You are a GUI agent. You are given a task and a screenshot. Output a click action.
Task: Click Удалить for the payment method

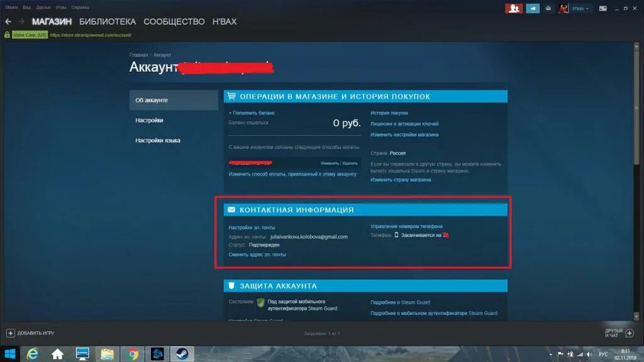point(350,163)
